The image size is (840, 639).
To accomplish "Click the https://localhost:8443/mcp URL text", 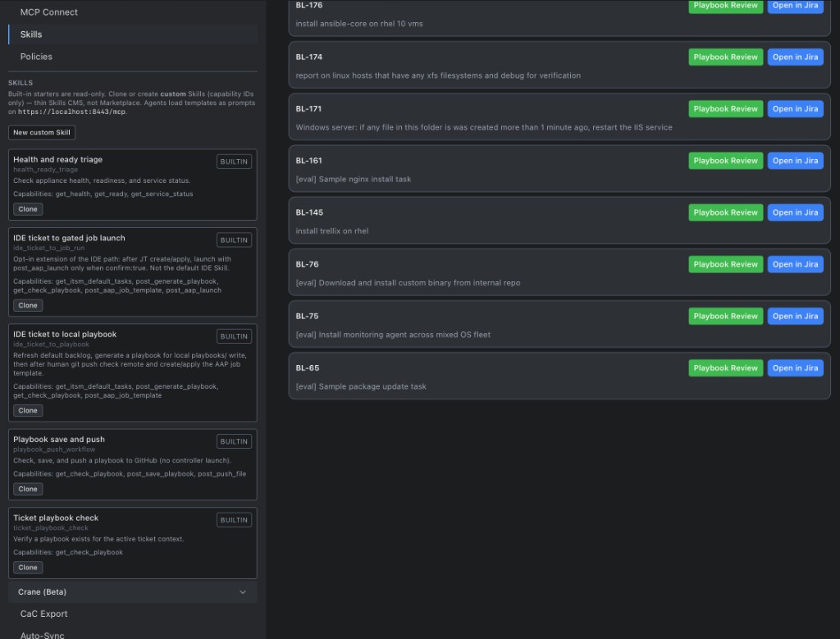I will 72,112.
